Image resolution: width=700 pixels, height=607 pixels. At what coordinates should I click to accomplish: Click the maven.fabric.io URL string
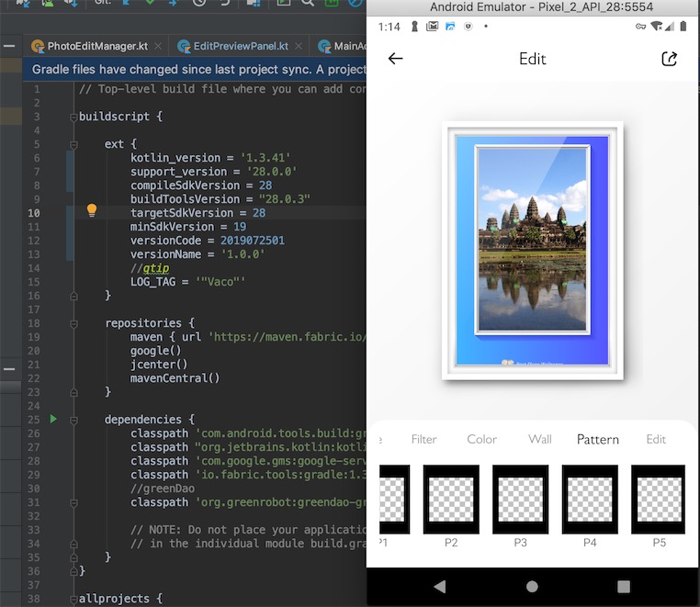coord(287,337)
